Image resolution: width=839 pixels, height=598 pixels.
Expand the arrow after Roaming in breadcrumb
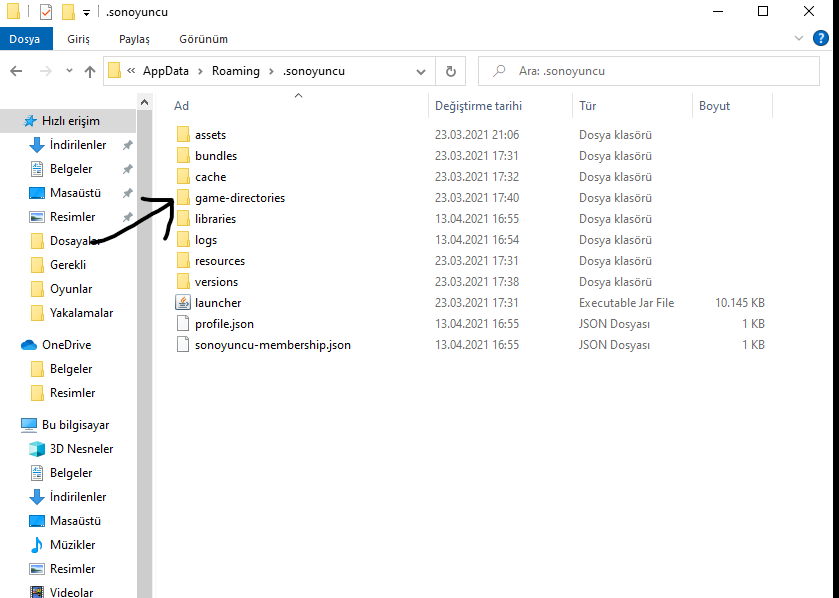[271, 71]
